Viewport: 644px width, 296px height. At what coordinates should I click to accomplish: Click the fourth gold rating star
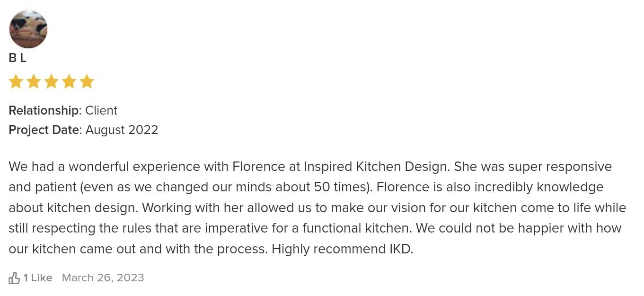(x=69, y=81)
